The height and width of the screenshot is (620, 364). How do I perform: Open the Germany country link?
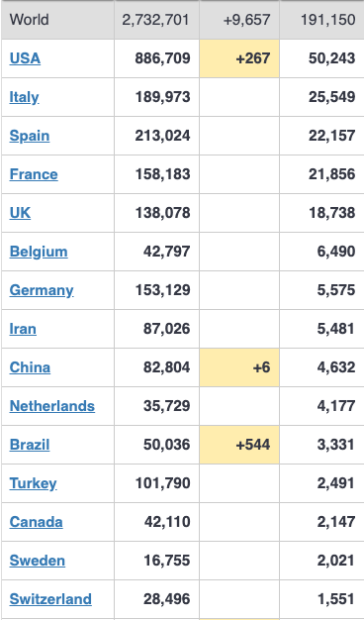[x=42, y=290]
